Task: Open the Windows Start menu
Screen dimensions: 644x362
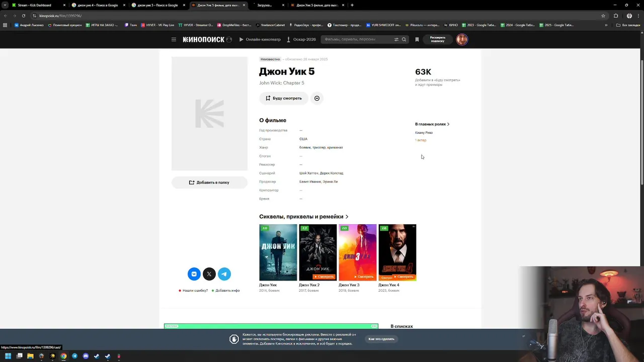Action: (8, 356)
